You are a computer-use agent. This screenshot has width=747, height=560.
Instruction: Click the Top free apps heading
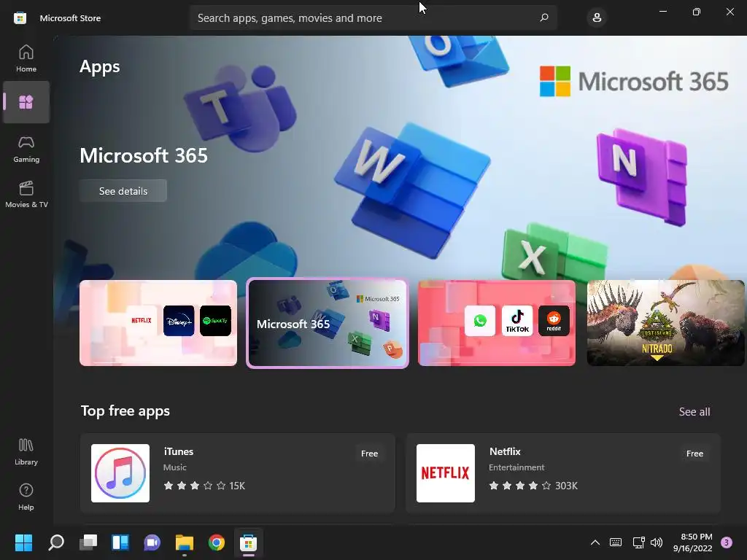(125, 411)
